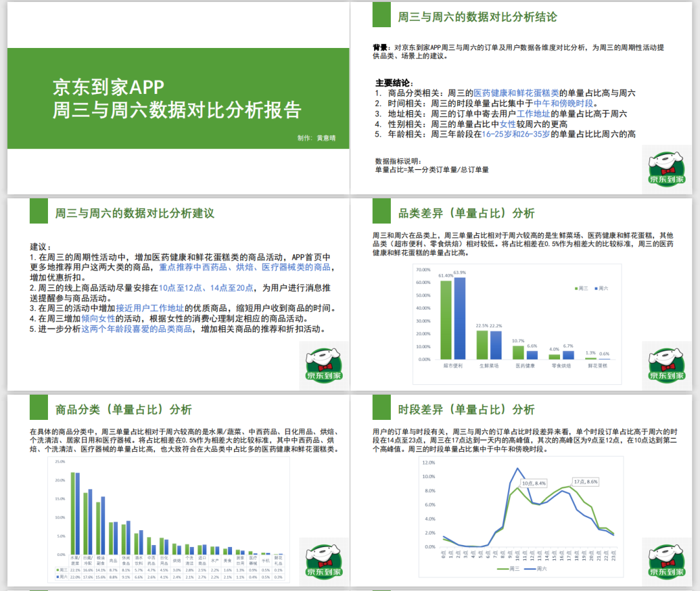Select the cover title "京东到家APP"
The height and width of the screenshot is (591, 700).
108,87
